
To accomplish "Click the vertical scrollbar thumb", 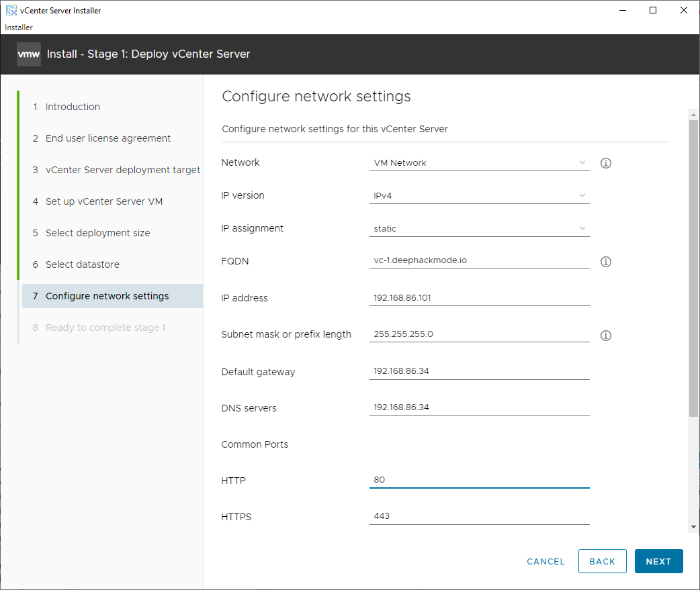I will 693,268.
